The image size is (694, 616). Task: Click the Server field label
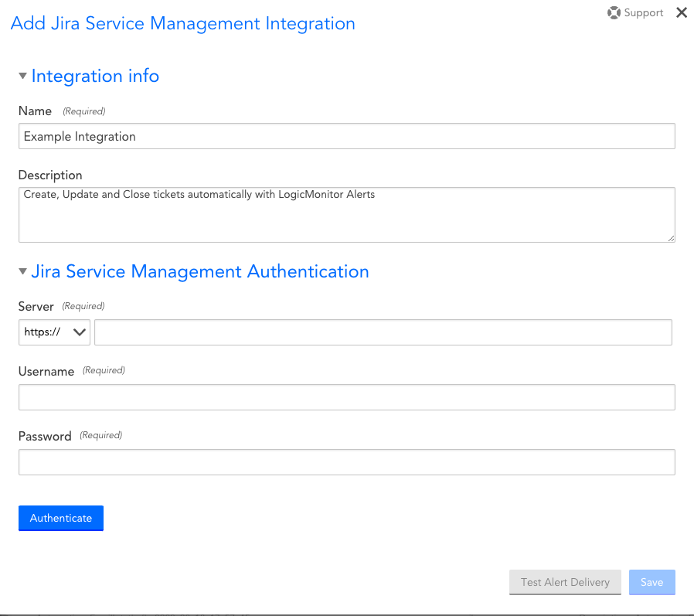pyautogui.click(x=36, y=306)
